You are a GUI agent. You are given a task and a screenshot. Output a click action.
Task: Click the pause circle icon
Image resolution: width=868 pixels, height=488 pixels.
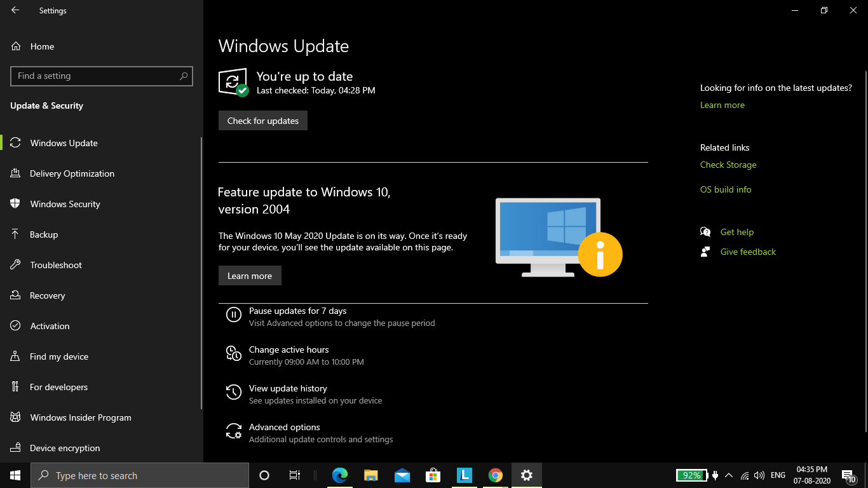pos(234,315)
